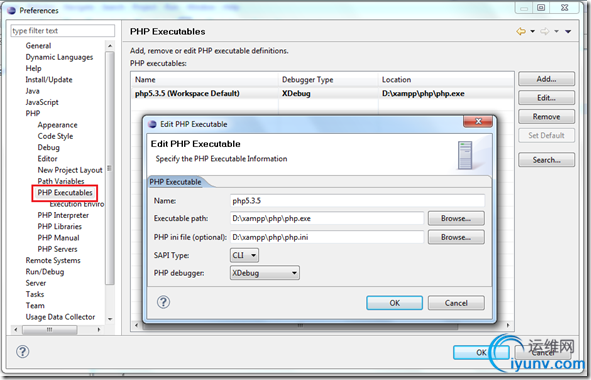The width and height of the screenshot is (591, 380).
Task: Click the tree's scroll down arrow
Action: [110, 319]
